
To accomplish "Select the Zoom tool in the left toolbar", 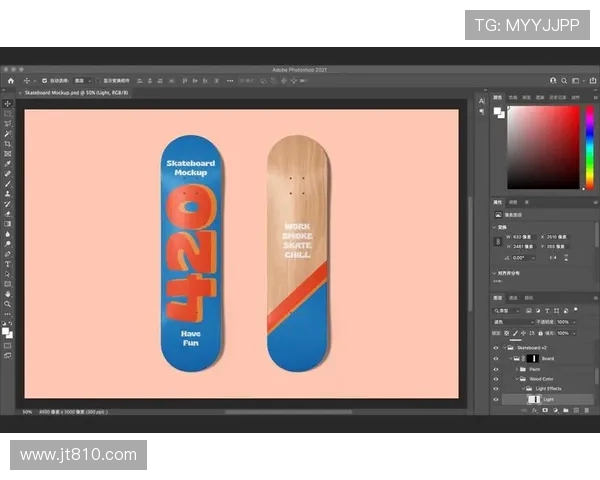I will point(7,304).
